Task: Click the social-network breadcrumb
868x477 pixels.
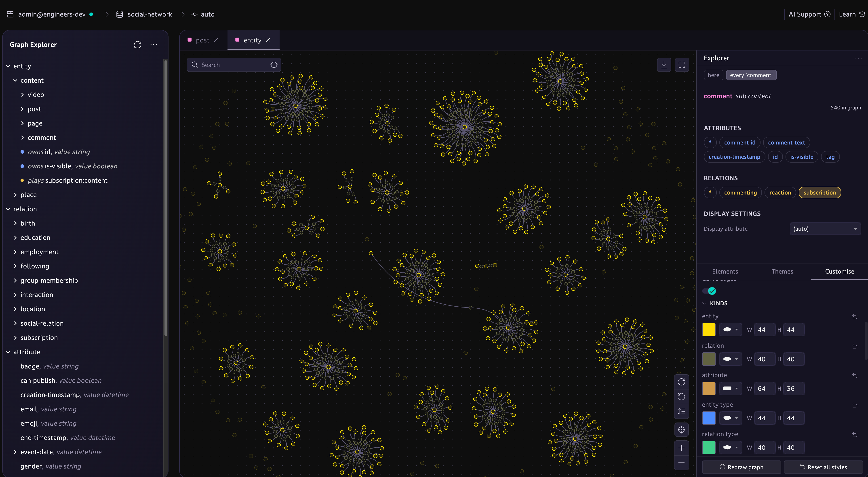Action: (x=150, y=14)
